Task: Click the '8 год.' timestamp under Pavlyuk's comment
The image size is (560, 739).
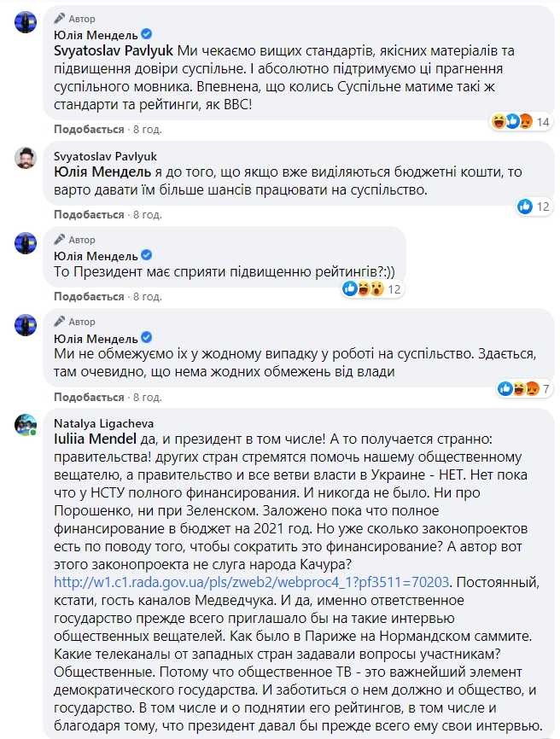Action: 147,214
